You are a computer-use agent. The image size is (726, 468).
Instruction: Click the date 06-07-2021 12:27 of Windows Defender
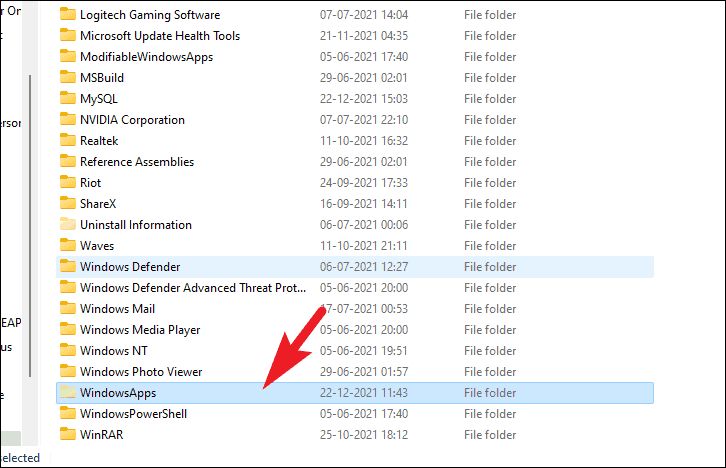tap(364, 267)
